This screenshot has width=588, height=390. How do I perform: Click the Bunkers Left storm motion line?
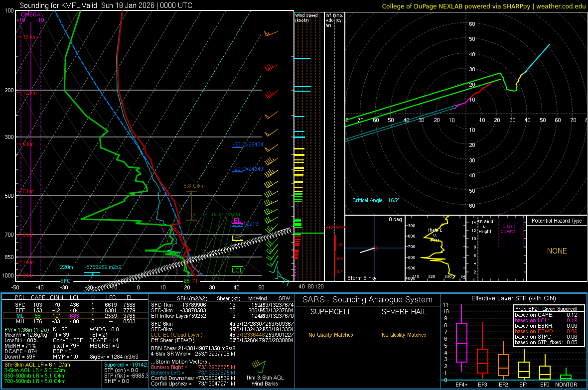(x=193, y=373)
